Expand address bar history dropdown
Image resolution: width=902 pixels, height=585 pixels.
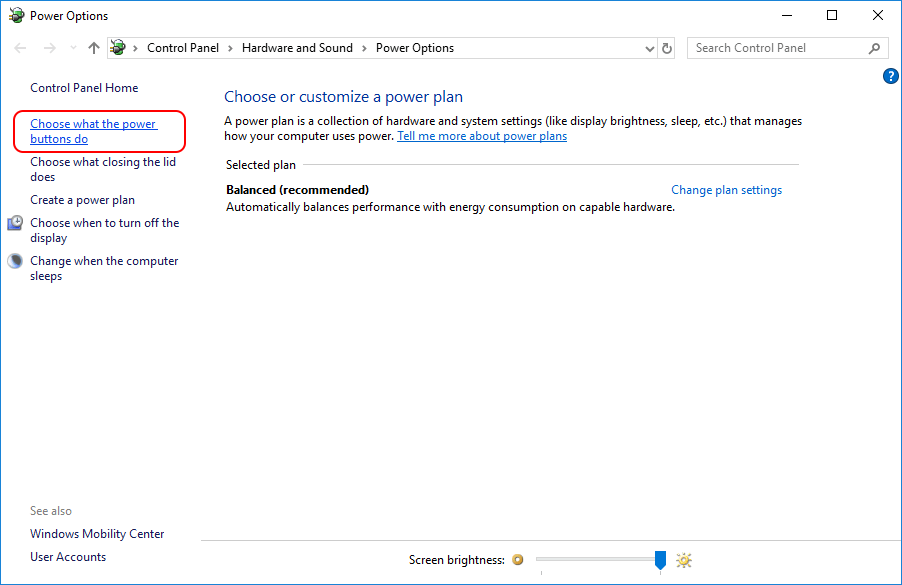(x=649, y=48)
